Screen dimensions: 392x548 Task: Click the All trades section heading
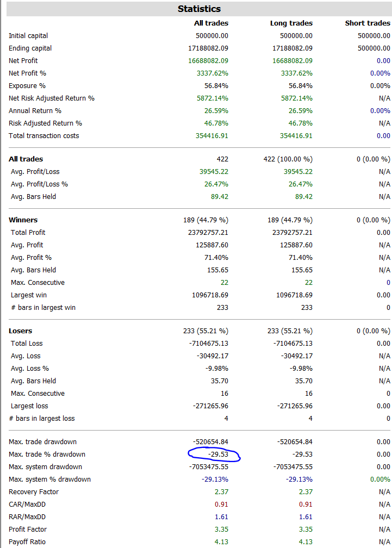coord(26,159)
